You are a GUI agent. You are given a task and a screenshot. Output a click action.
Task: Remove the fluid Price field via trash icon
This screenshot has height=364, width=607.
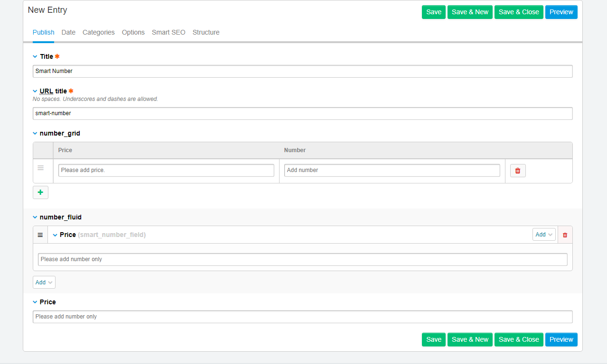[565, 235]
